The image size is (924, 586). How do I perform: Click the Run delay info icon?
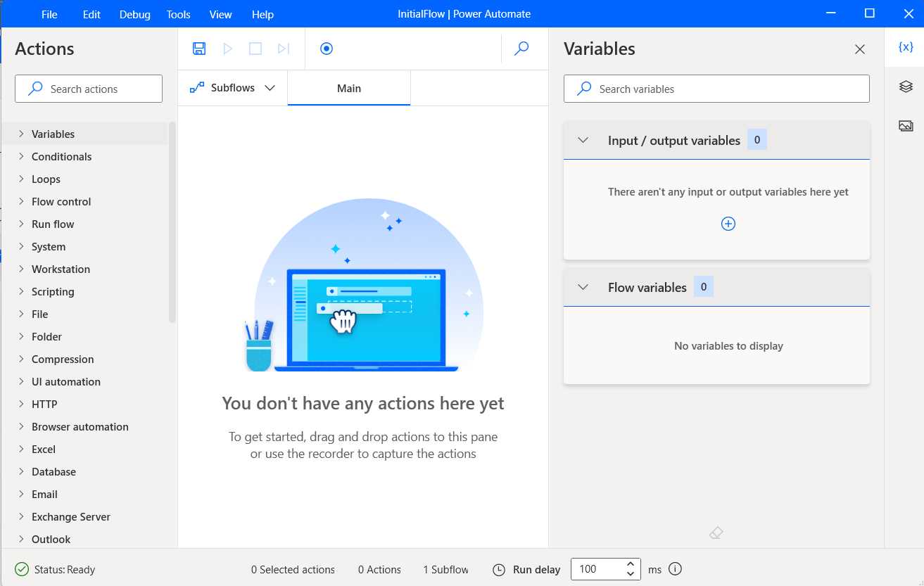tap(676, 569)
